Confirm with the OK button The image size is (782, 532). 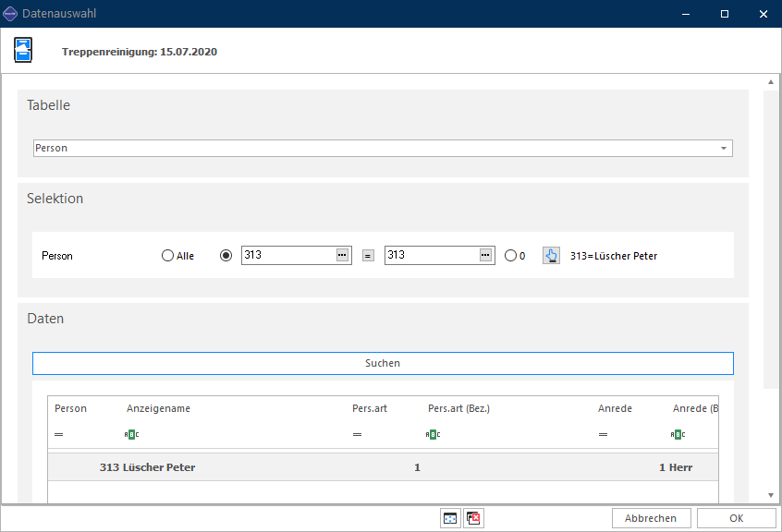[x=736, y=518]
